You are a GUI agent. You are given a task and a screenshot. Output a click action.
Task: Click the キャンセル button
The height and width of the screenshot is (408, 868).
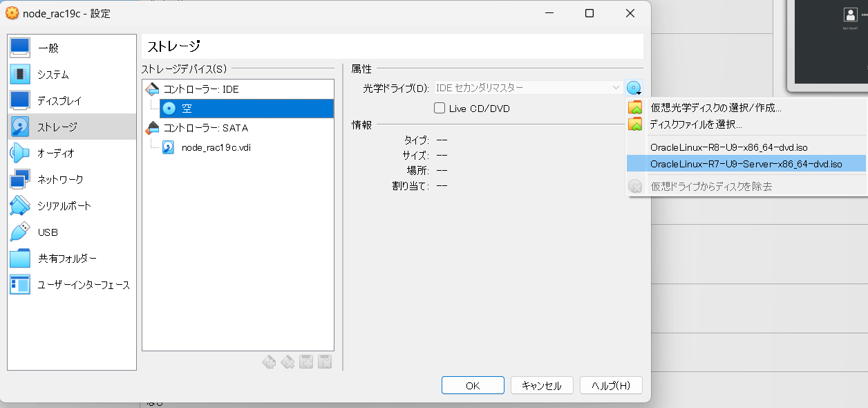pyautogui.click(x=542, y=386)
